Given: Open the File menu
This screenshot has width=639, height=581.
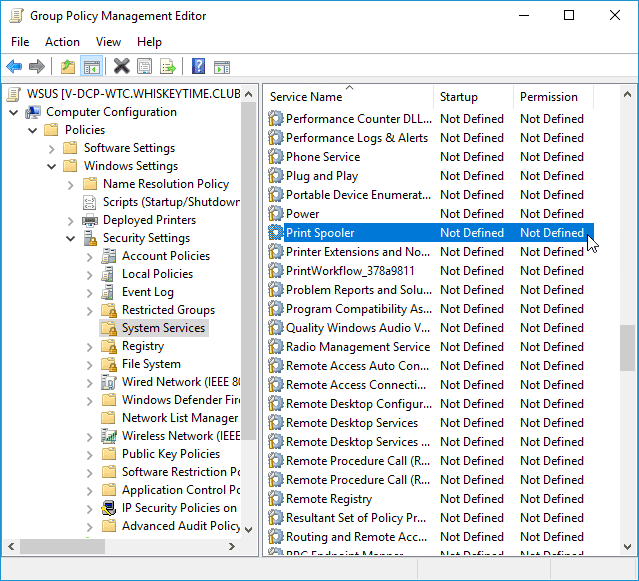Looking at the screenshot, I should 20,42.
